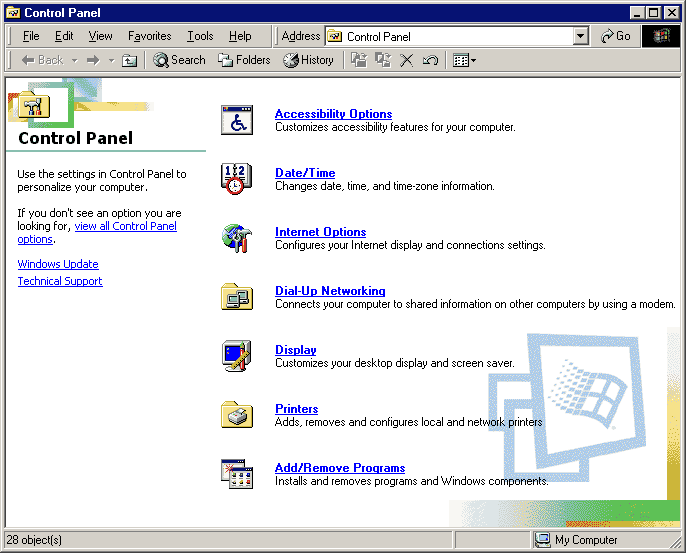Screen dimensions: 686x553
Task: Open the Date/Time calendar clock icon
Action: pyautogui.click(x=237, y=179)
